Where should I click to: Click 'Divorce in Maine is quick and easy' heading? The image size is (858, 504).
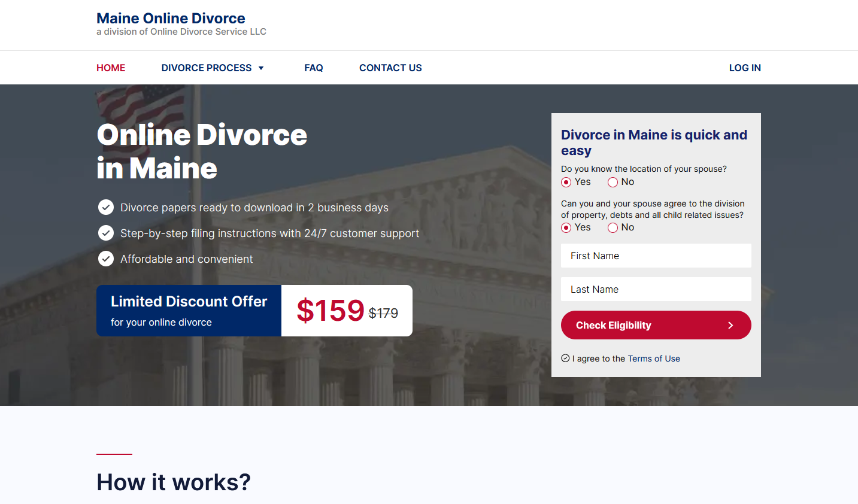tap(654, 142)
